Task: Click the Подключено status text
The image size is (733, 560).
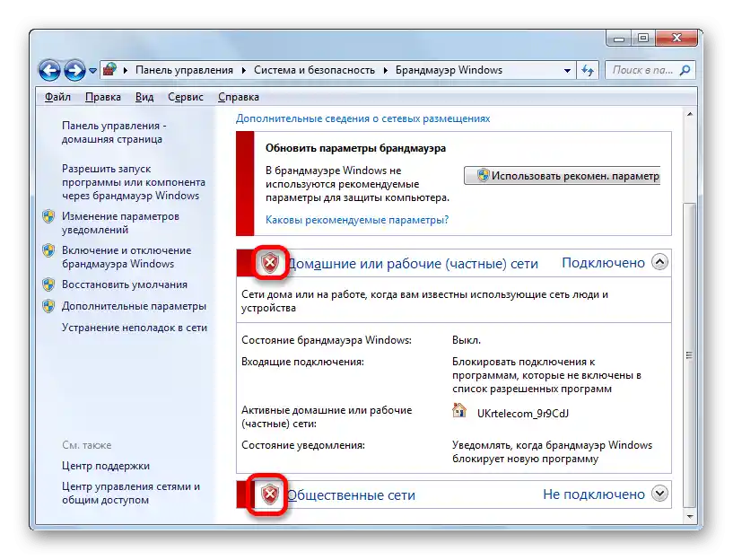Action: tap(603, 263)
